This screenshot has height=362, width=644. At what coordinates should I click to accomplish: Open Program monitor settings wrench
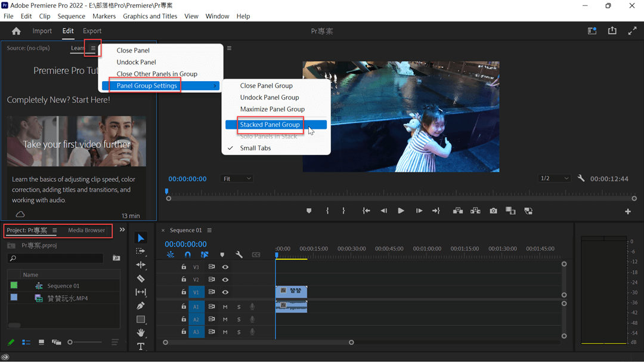581,178
